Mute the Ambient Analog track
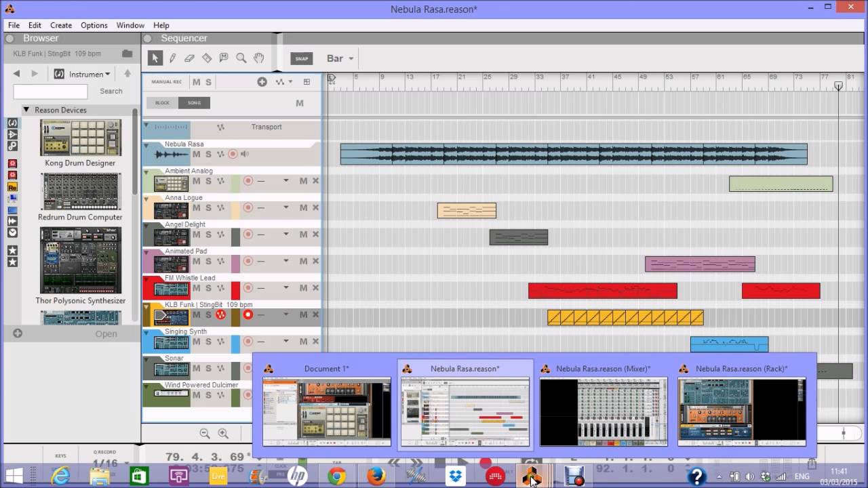The height and width of the screenshot is (488, 868). [196, 181]
